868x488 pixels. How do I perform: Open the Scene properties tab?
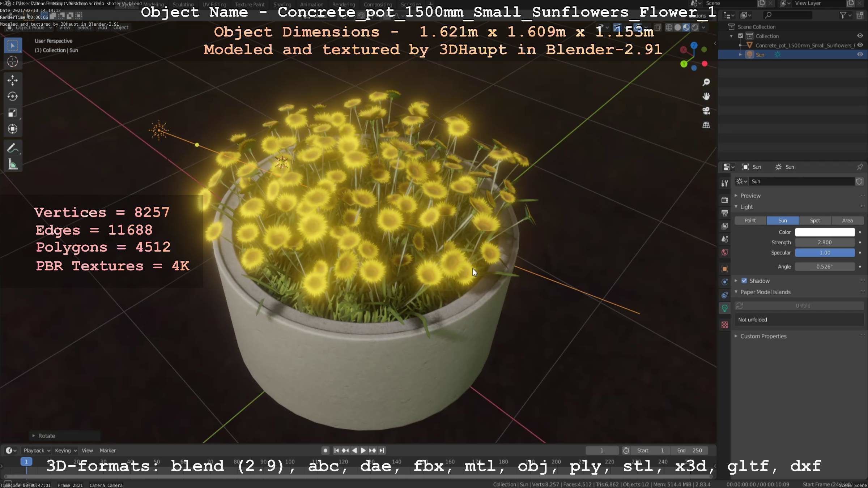(x=724, y=239)
